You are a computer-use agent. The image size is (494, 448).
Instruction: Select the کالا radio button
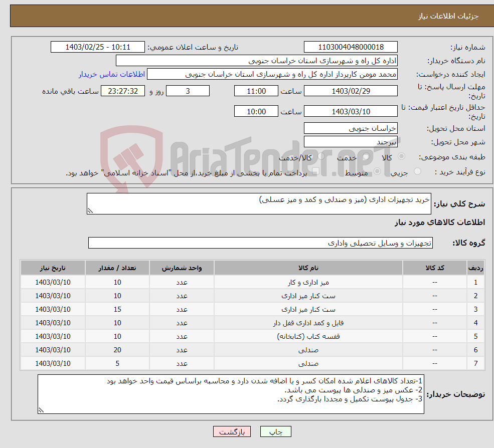coord(401,156)
